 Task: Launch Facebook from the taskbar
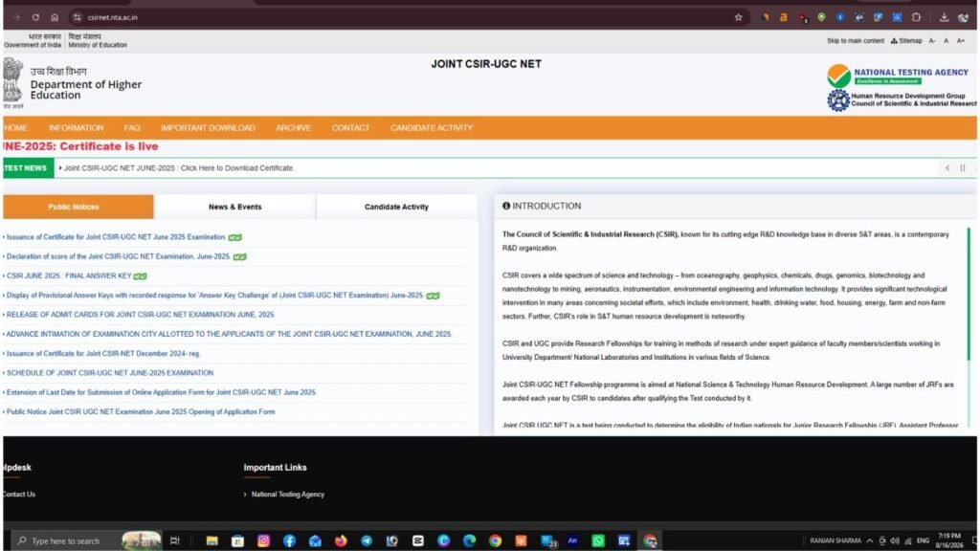tap(289, 541)
